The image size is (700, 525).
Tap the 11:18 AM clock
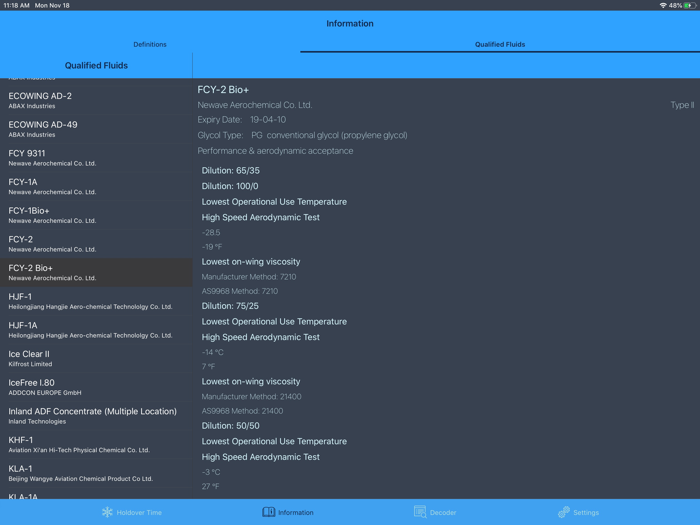[x=16, y=5]
